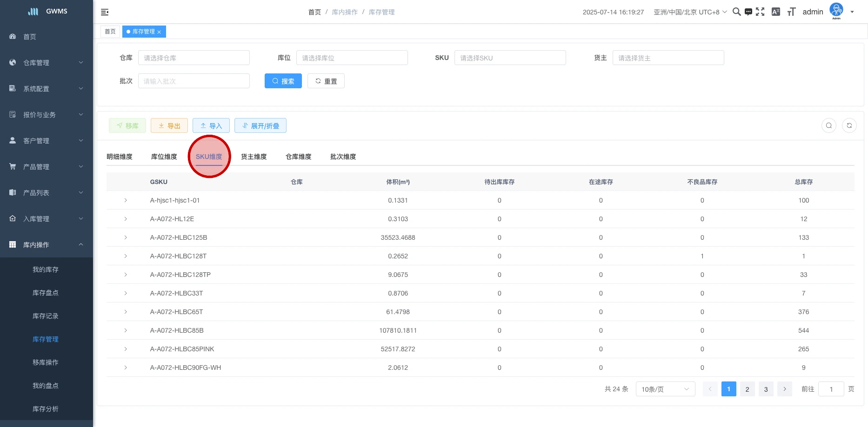Click the 搜索 search button
Screen dimensions: 868x427
pos(283,81)
